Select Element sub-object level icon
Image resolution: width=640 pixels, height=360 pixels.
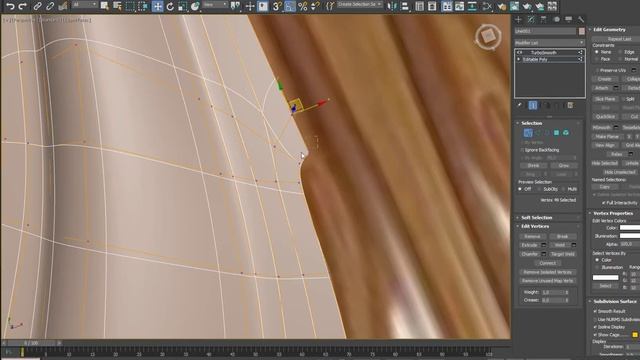click(x=566, y=133)
